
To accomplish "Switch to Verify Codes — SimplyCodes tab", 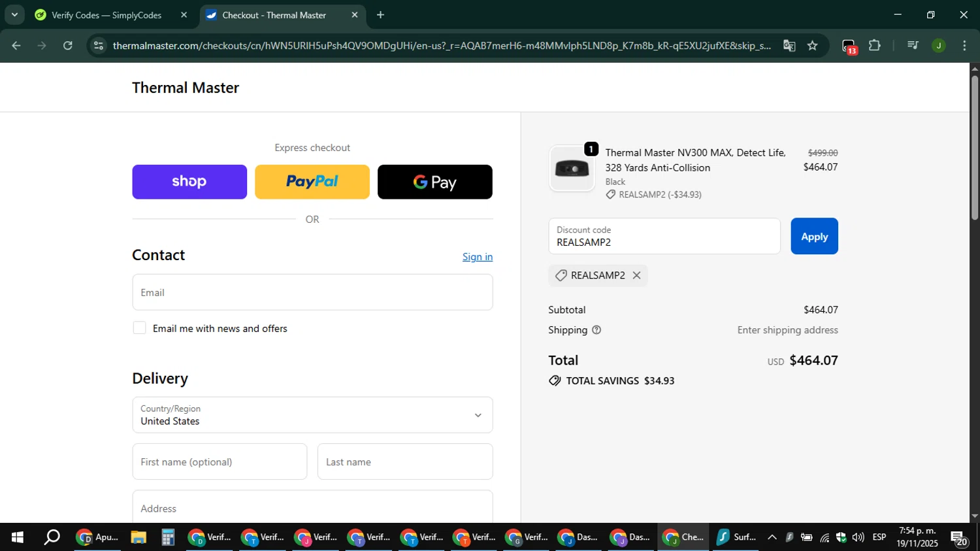I will 106,15.
